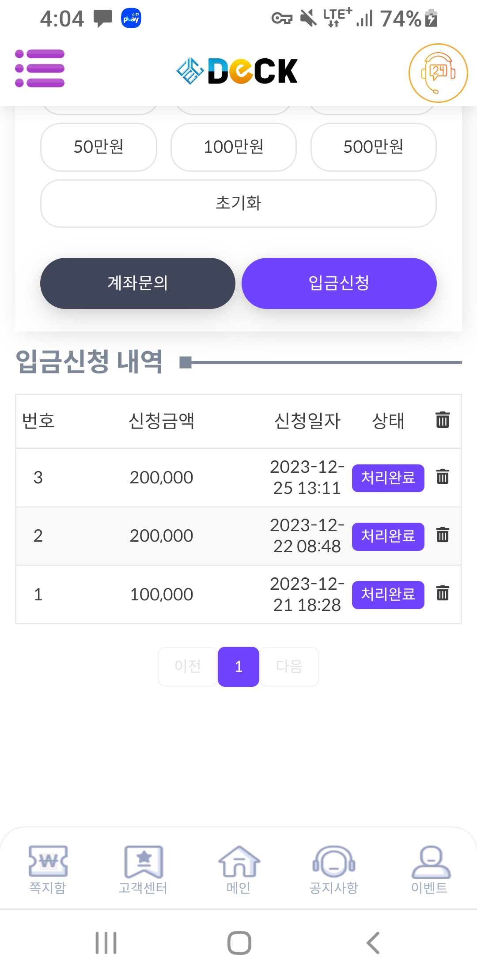This screenshot has width=477, height=980.
Task: Select the 100만원 amount button
Action: [233, 147]
